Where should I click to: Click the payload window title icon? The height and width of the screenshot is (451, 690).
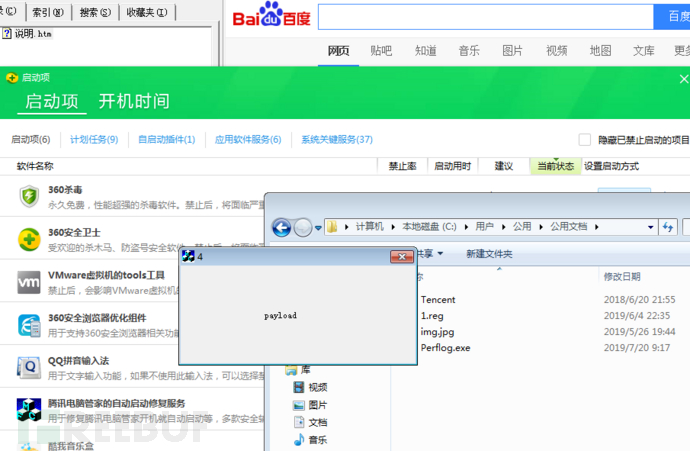(188, 256)
